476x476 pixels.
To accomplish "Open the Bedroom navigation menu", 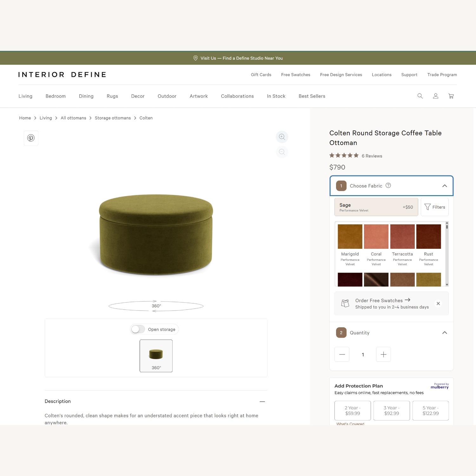I will [x=56, y=96].
